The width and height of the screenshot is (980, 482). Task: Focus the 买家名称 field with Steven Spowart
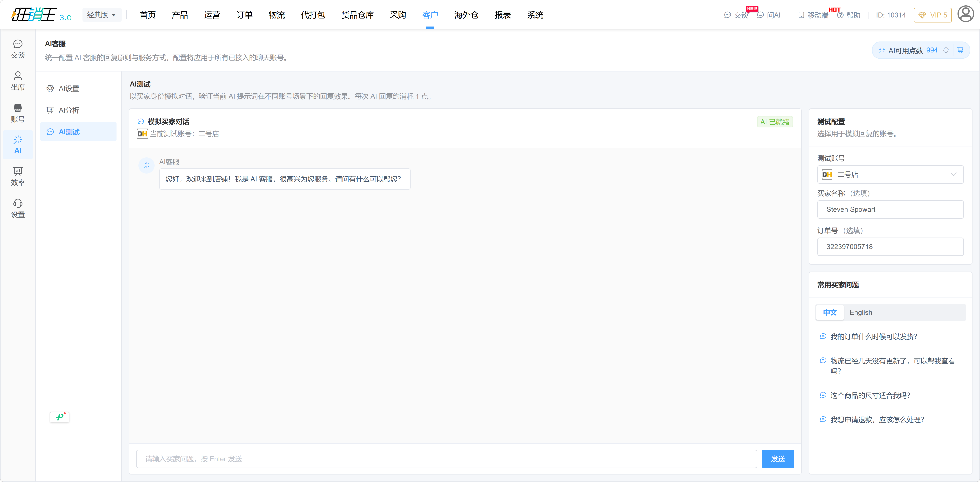[x=890, y=209]
